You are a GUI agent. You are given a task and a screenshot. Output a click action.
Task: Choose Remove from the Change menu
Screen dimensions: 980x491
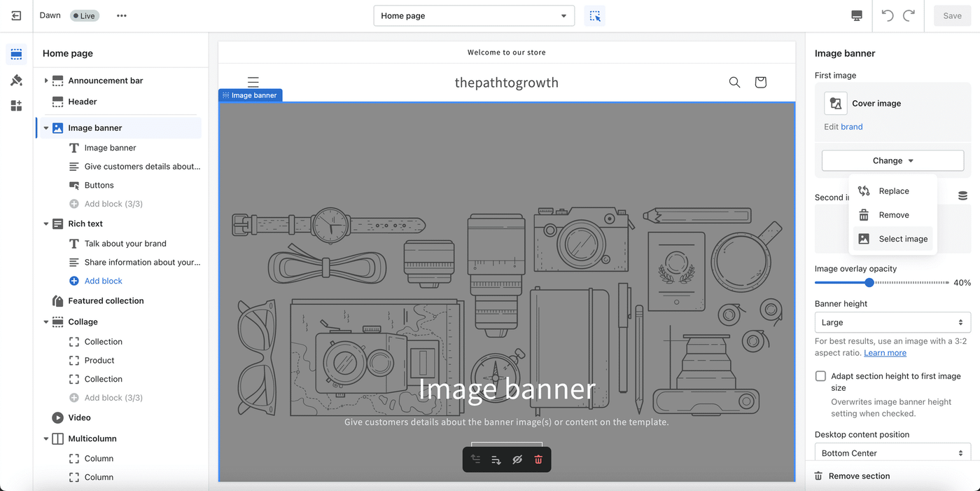[892, 215]
